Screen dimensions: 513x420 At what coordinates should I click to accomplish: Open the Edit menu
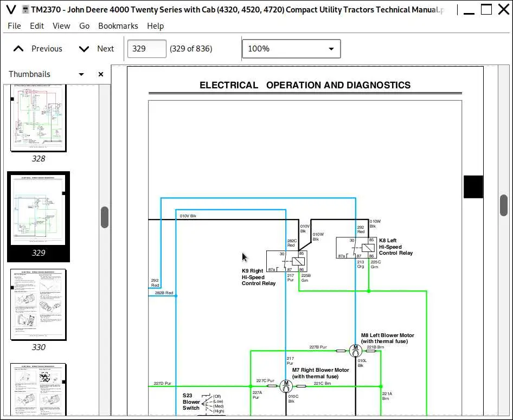37,26
